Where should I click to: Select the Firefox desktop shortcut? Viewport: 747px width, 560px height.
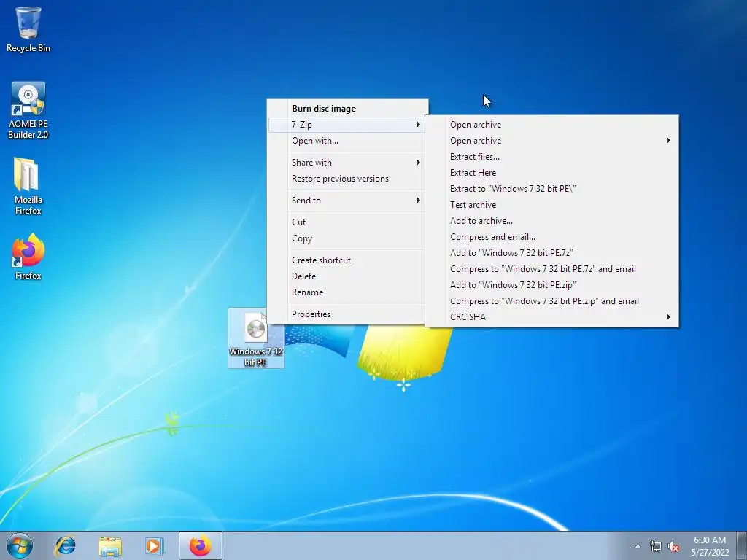(28, 256)
